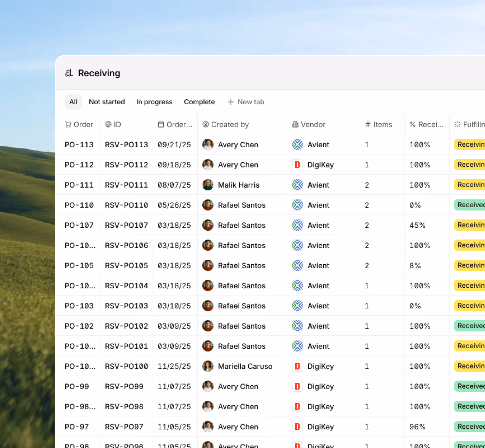Click the cart icon in Order column header

click(x=68, y=125)
